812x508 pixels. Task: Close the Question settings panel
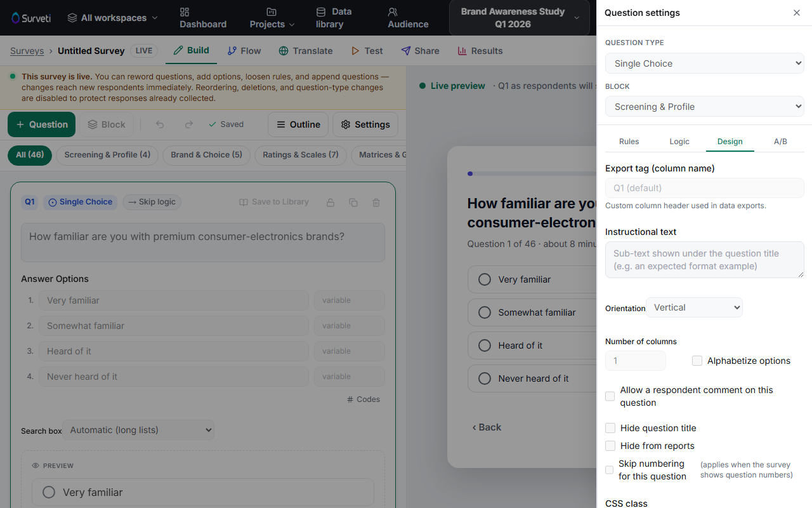coord(797,13)
